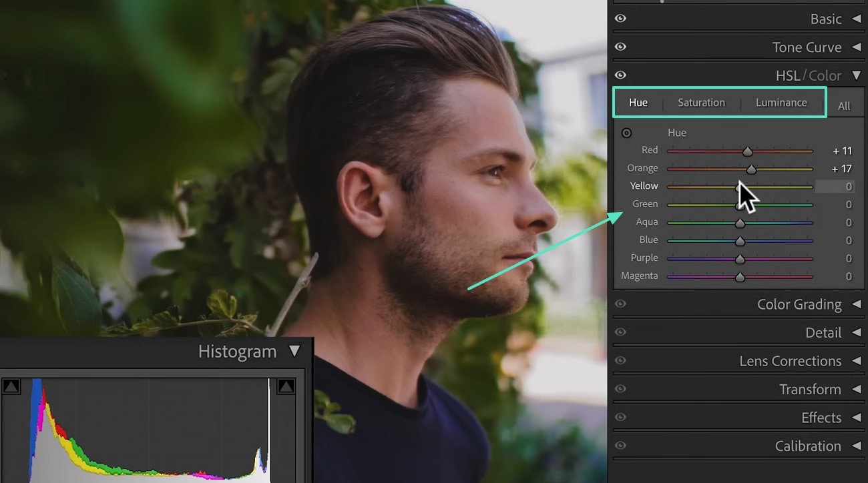Click the Calibration panel title
868x483 pixels.
(808, 446)
